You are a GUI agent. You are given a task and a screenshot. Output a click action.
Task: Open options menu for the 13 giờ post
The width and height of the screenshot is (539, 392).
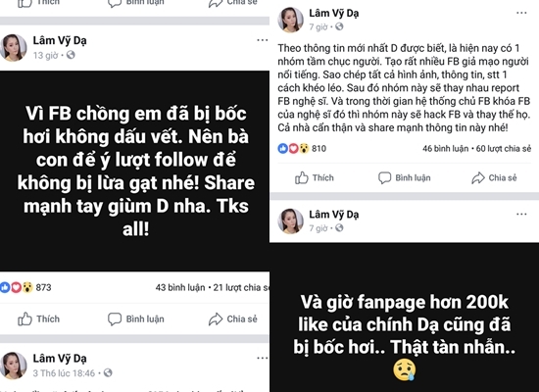tap(263, 40)
